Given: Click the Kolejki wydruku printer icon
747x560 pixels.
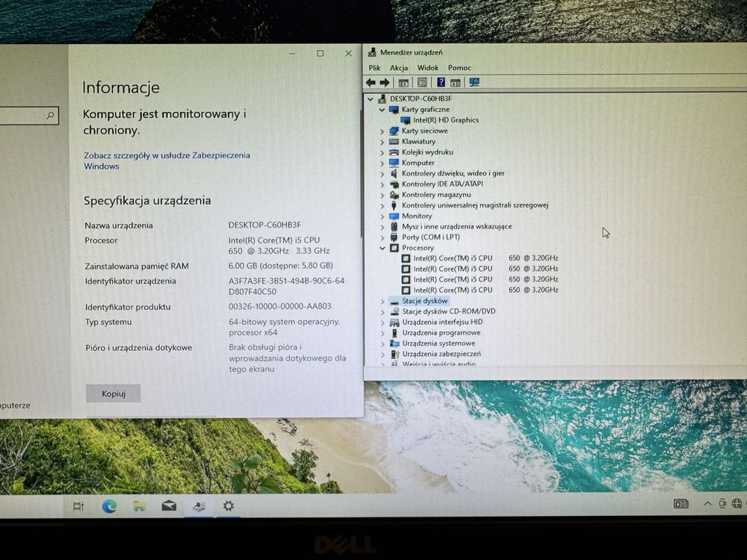Looking at the screenshot, I should (x=394, y=152).
